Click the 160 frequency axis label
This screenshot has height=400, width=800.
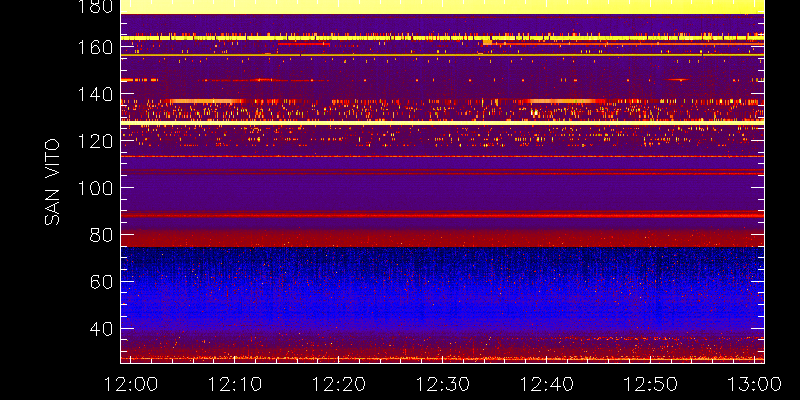coord(95,47)
